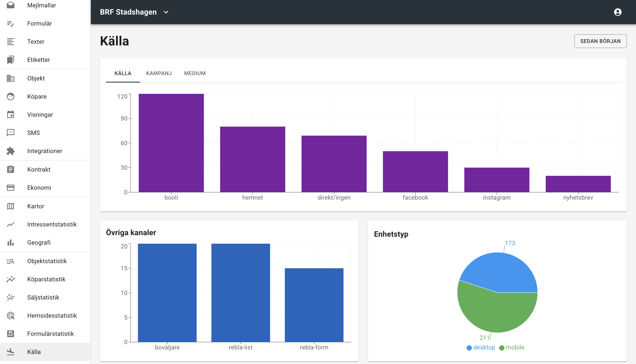Open Intressentstatistik in the sidebar
636x364 pixels.
coord(52,224)
